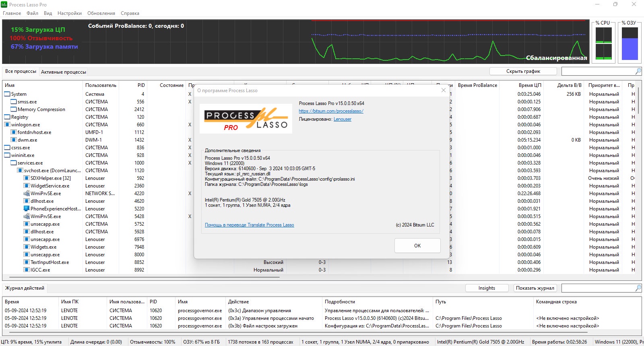Switch to the Активные процессы tab

(64, 72)
